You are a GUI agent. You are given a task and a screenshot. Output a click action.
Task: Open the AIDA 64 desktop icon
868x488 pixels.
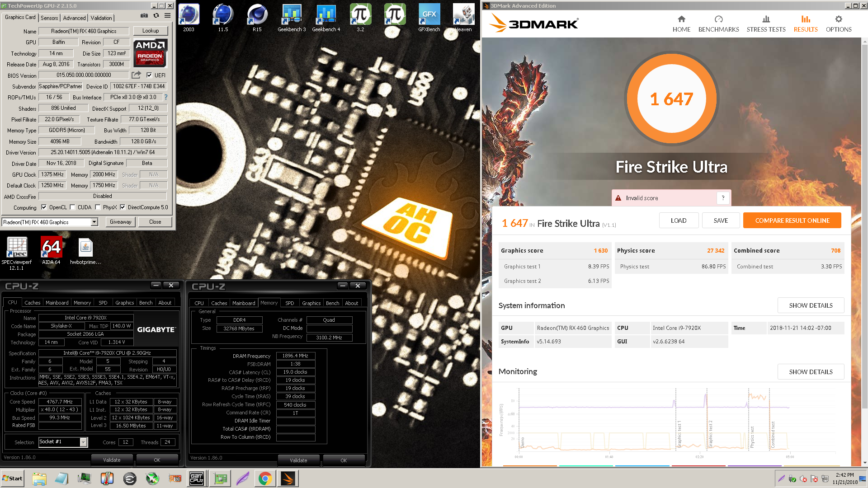click(51, 251)
